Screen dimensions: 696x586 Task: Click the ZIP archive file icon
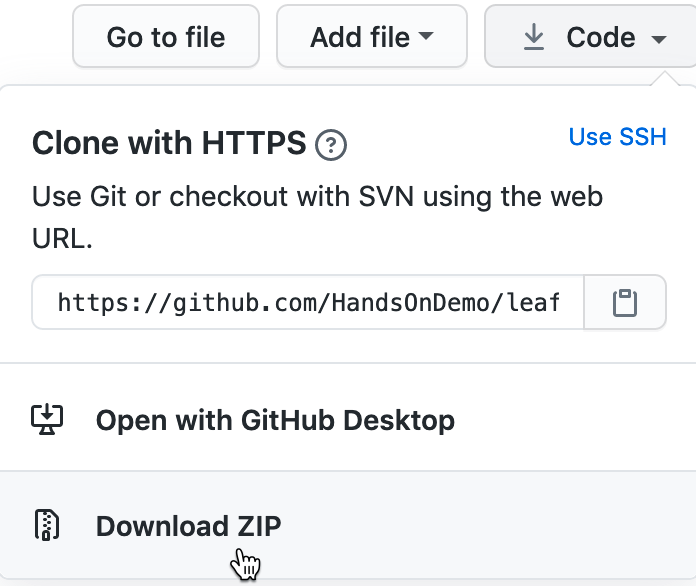point(47,526)
